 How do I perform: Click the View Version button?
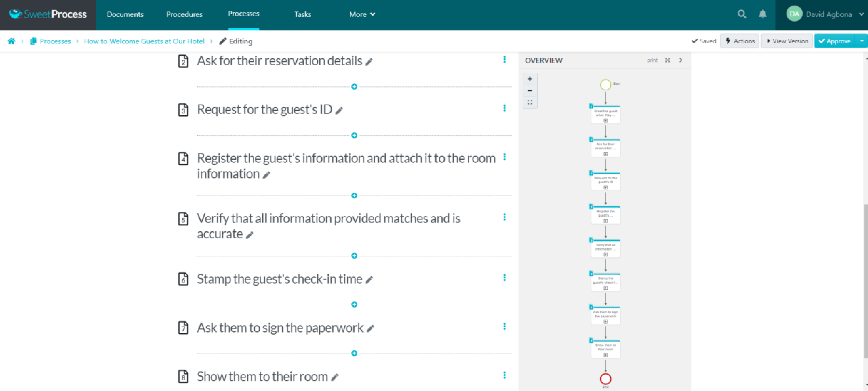tap(787, 41)
